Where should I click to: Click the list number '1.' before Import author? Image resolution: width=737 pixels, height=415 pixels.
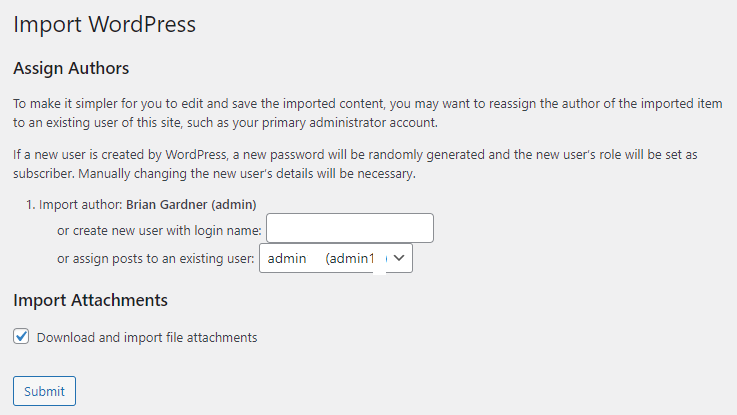pyautogui.click(x=31, y=205)
